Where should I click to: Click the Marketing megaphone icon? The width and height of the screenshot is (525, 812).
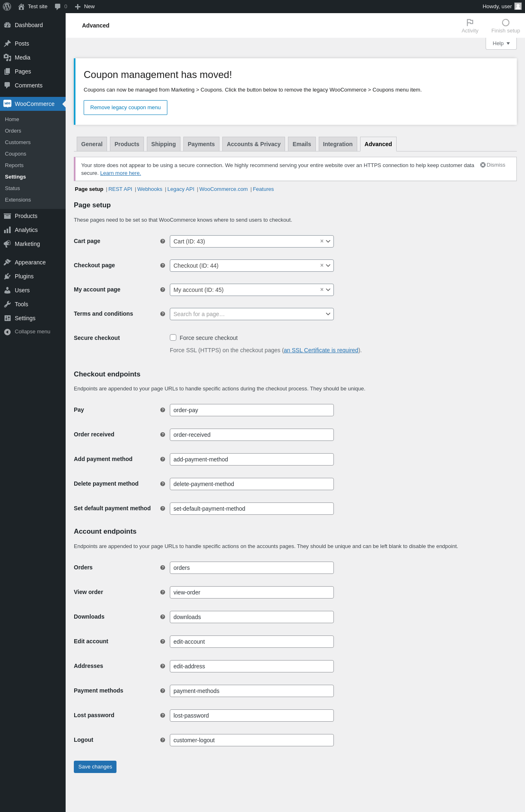click(x=7, y=244)
